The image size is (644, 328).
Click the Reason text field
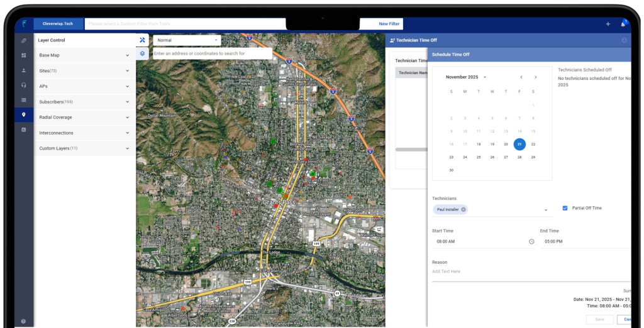(528, 271)
